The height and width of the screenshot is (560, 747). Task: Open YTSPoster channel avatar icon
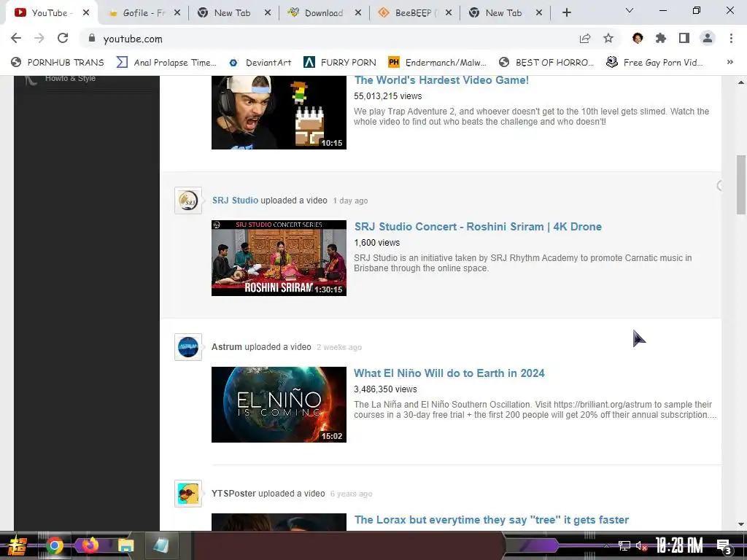pyautogui.click(x=188, y=494)
